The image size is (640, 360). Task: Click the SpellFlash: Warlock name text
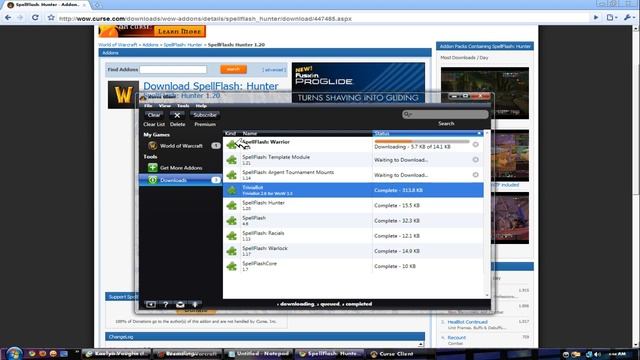click(x=265, y=248)
